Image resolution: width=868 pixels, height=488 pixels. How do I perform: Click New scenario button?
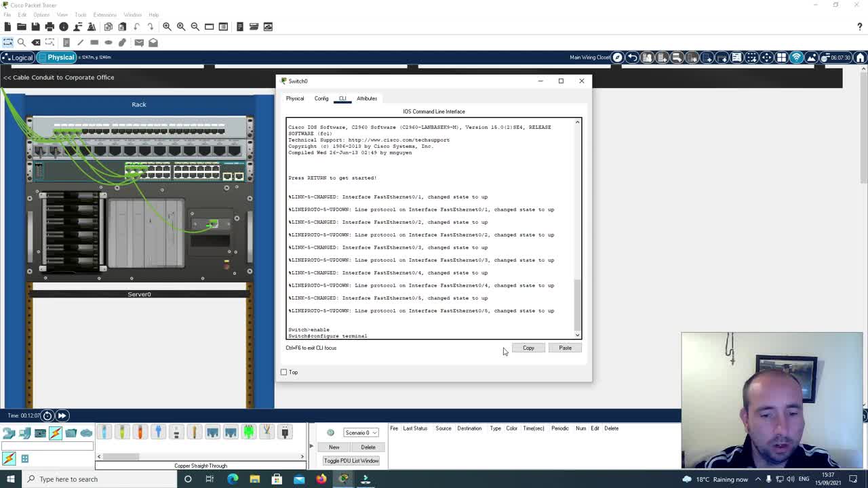(x=334, y=447)
